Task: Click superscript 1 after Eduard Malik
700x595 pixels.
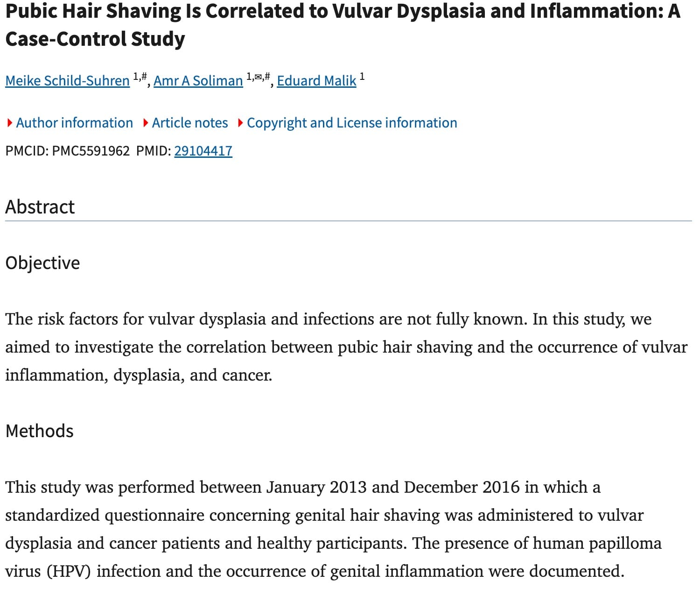Action: tap(362, 76)
